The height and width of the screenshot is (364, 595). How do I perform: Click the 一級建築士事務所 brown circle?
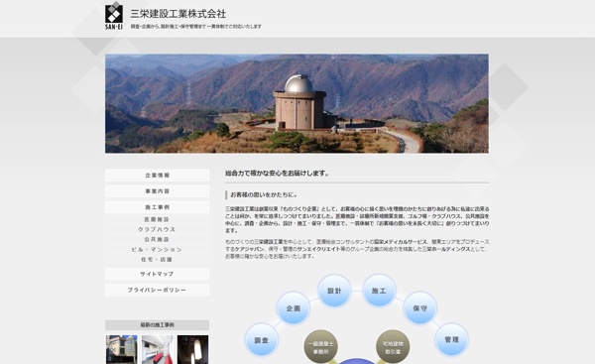[x=320, y=347]
